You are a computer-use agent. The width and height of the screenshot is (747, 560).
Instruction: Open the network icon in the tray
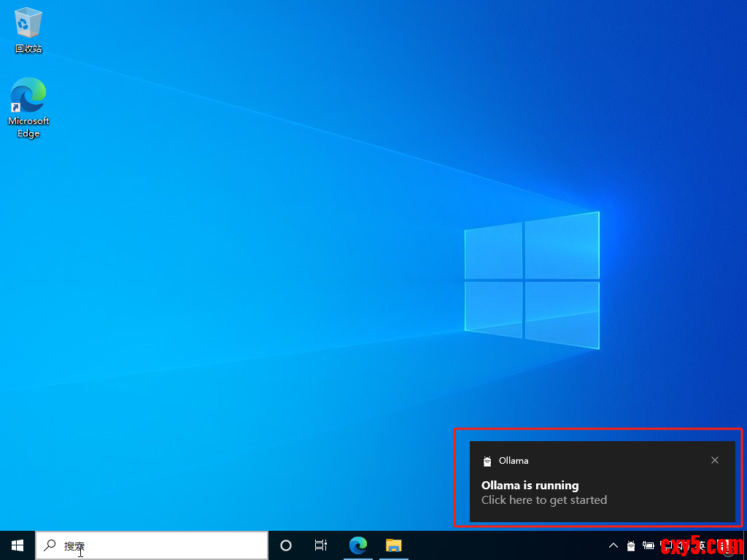pyautogui.click(x=665, y=545)
